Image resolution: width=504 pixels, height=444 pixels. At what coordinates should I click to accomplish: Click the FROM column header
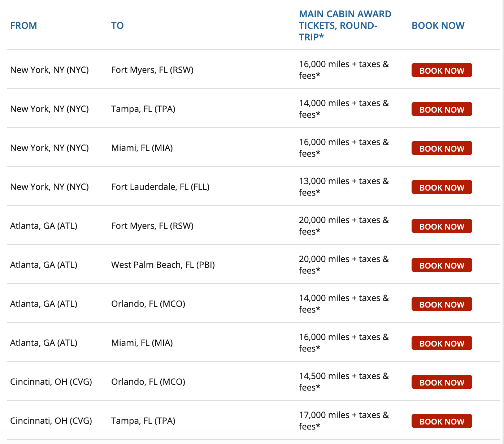(23, 26)
